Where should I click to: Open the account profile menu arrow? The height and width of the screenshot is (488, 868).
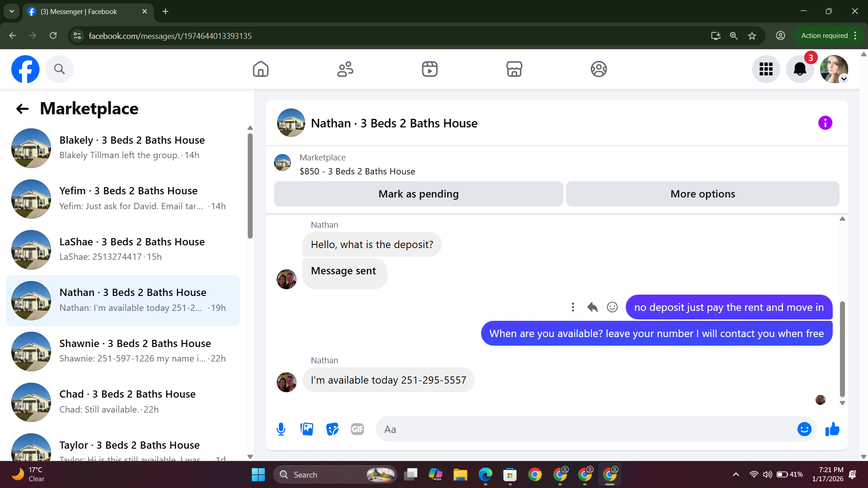(x=844, y=79)
